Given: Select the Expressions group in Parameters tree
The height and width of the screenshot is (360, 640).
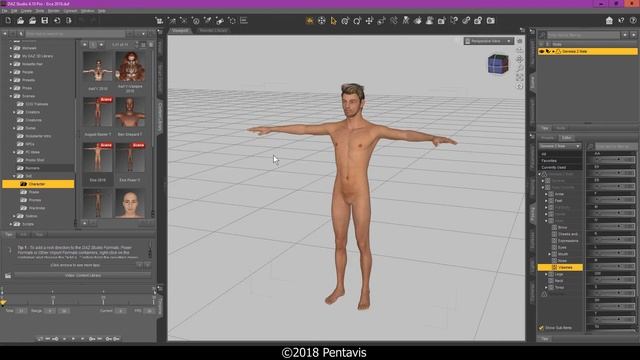Looking at the screenshot, I should pyautogui.click(x=568, y=241).
